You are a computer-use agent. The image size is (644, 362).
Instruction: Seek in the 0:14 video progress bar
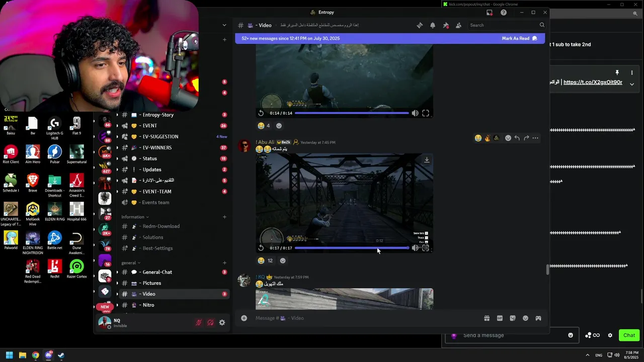[352, 113]
